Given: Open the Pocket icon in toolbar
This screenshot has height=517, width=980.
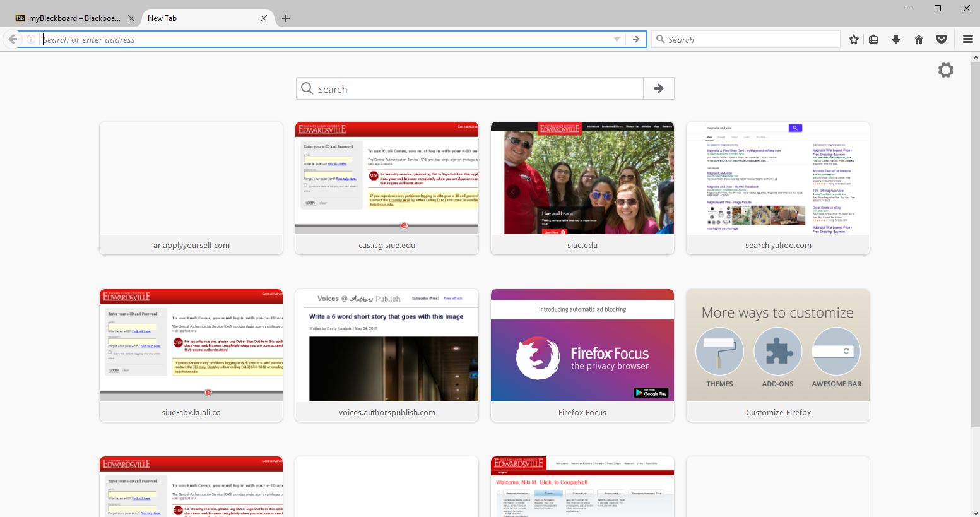Looking at the screenshot, I should [x=942, y=39].
